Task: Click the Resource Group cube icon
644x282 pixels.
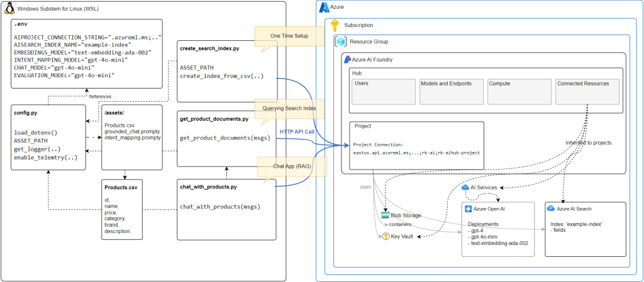Action: tap(340, 41)
